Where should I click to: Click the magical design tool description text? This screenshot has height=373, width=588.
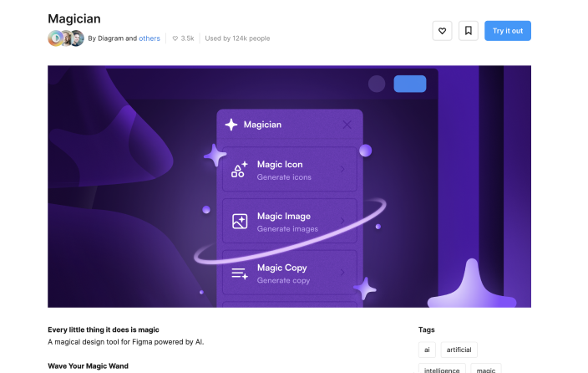pos(125,342)
